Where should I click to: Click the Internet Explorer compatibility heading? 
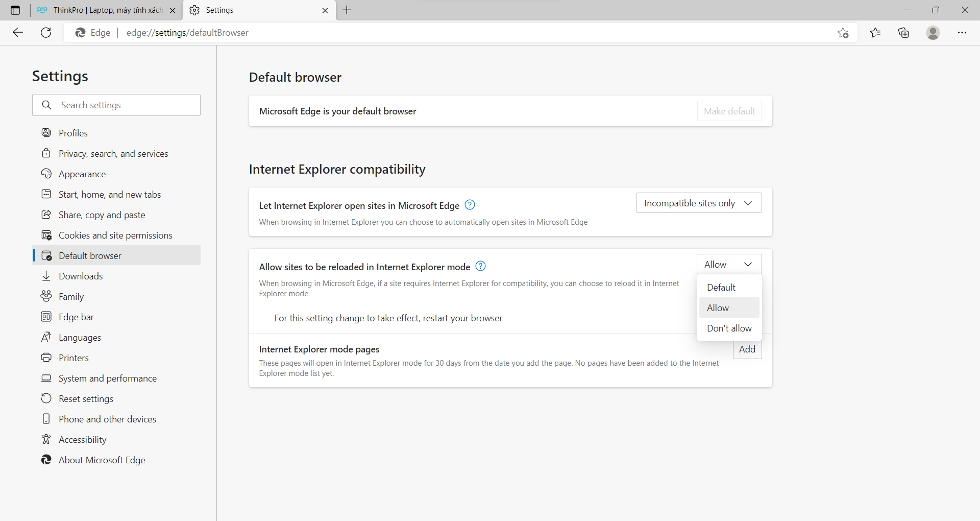(337, 169)
